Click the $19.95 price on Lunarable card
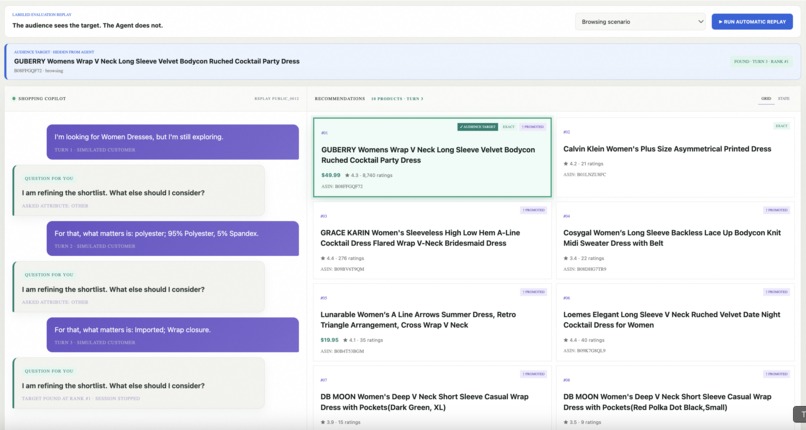 [x=329, y=340]
